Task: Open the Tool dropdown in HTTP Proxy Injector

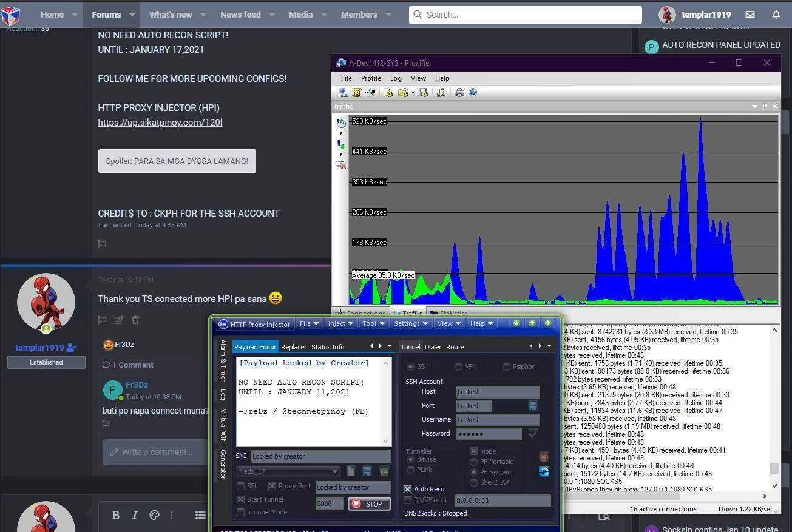Action: pyautogui.click(x=373, y=324)
